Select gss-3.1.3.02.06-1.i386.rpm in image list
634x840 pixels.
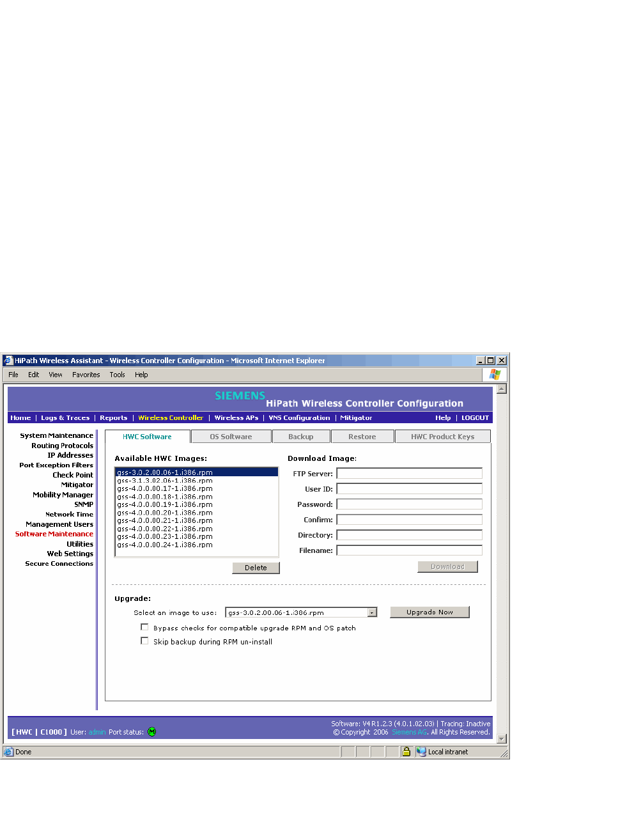165,480
